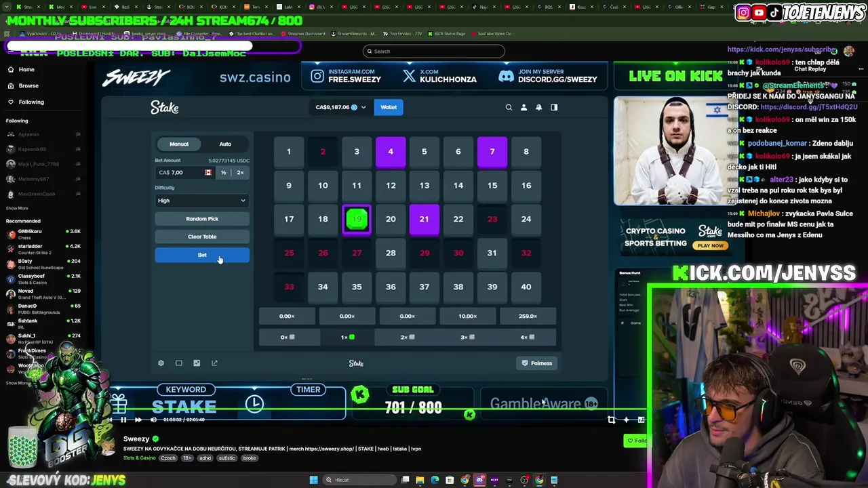The image size is (868, 488).
Task: Click the autistic stream tag
Action: point(227,458)
